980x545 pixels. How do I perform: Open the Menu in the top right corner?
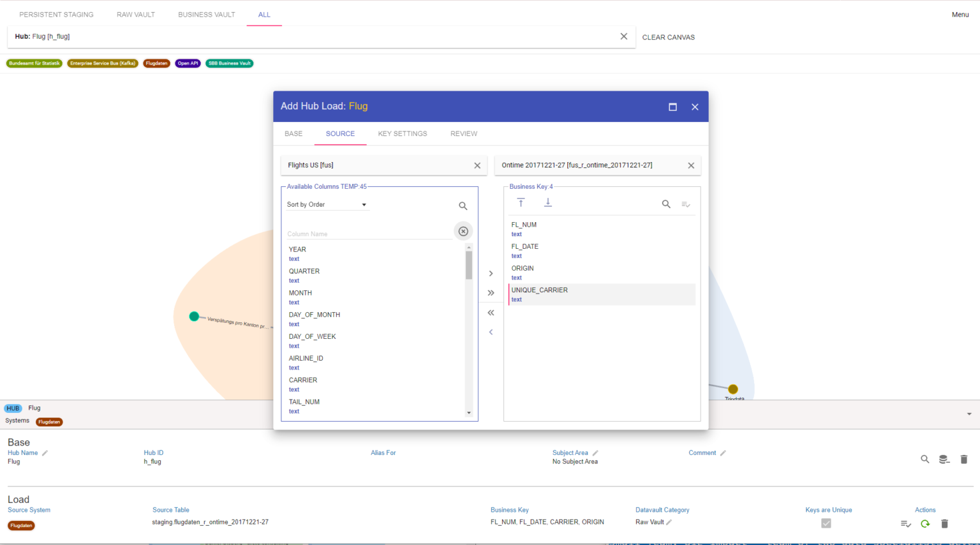pos(960,14)
